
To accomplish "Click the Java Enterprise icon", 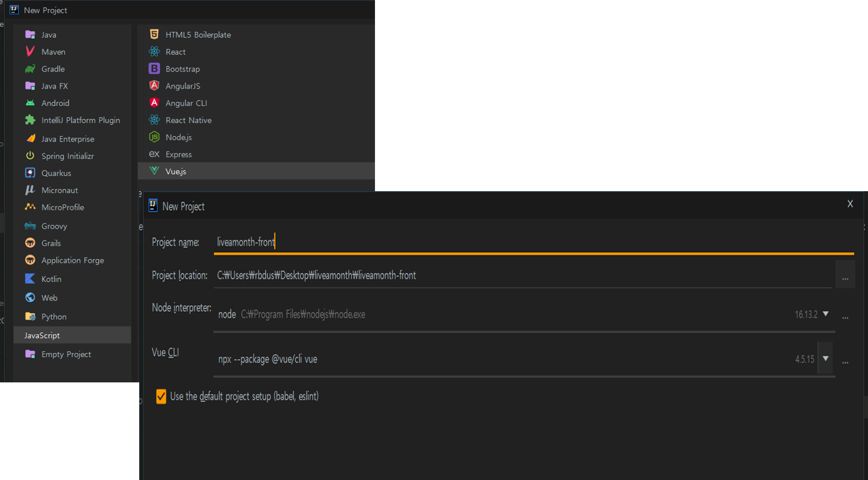I will tap(30, 139).
